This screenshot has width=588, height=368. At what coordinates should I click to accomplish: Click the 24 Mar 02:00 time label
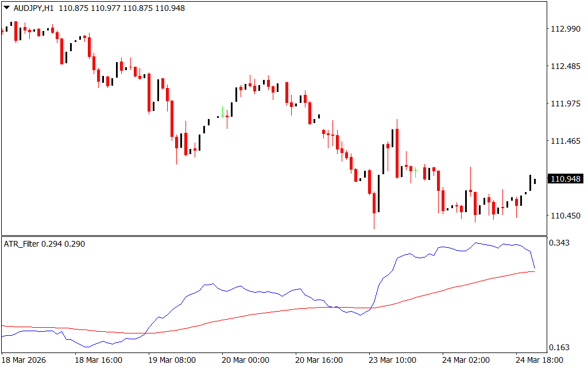point(466,360)
